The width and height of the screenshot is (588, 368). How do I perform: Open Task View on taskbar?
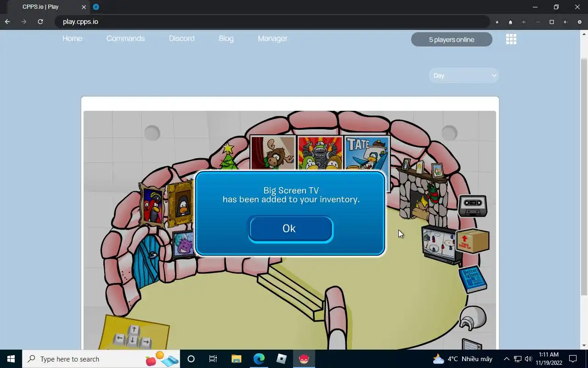213,359
